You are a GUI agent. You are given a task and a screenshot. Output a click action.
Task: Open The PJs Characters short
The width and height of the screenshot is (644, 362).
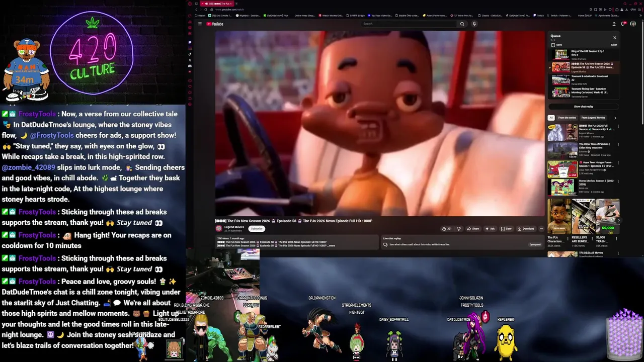(559, 216)
